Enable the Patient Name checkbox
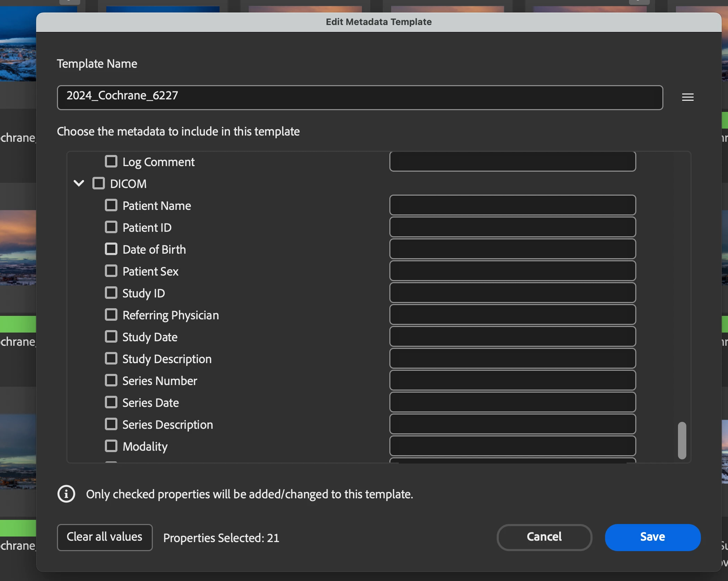The width and height of the screenshot is (728, 581). [111, 205]
